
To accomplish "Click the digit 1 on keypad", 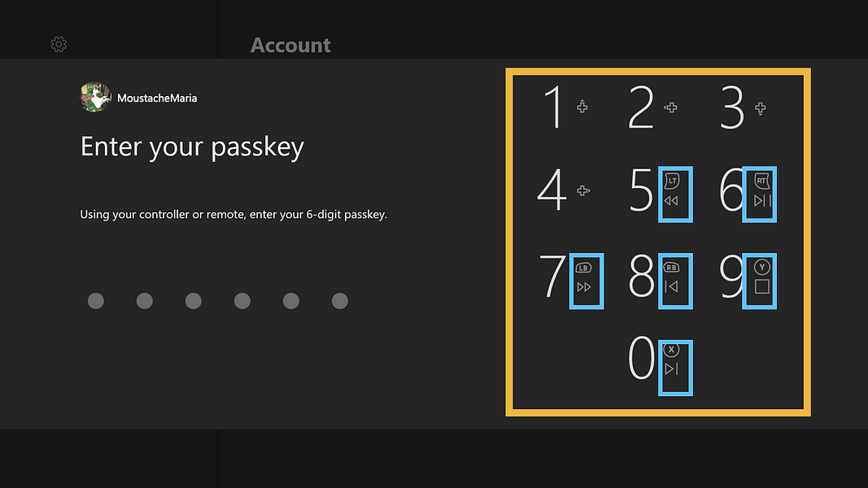I will (553, 107).
